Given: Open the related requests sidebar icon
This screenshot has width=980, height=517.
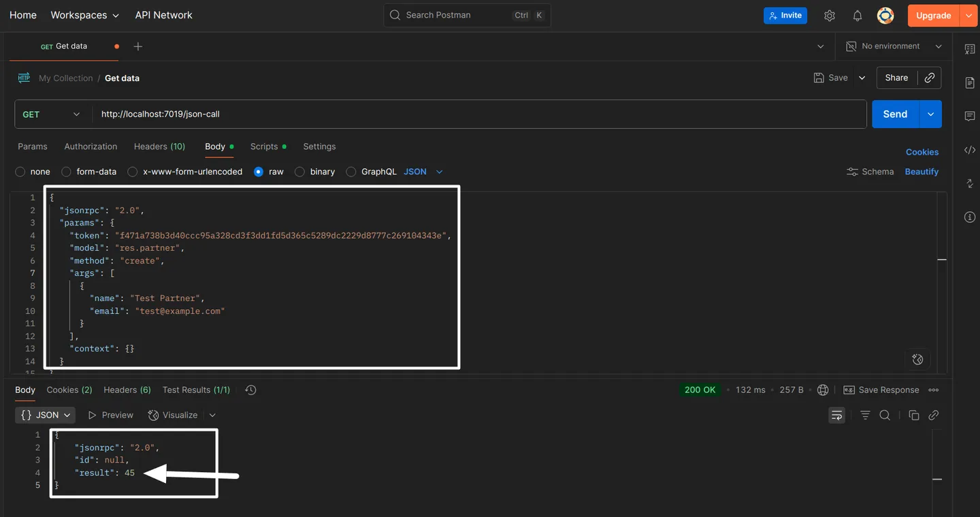Looking at the screenshot, I should [x=970, y=183].
